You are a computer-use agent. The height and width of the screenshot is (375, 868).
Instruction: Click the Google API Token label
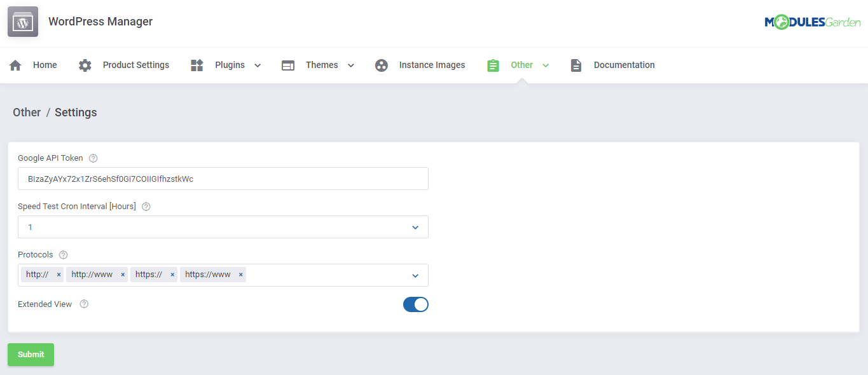[50, 158]
